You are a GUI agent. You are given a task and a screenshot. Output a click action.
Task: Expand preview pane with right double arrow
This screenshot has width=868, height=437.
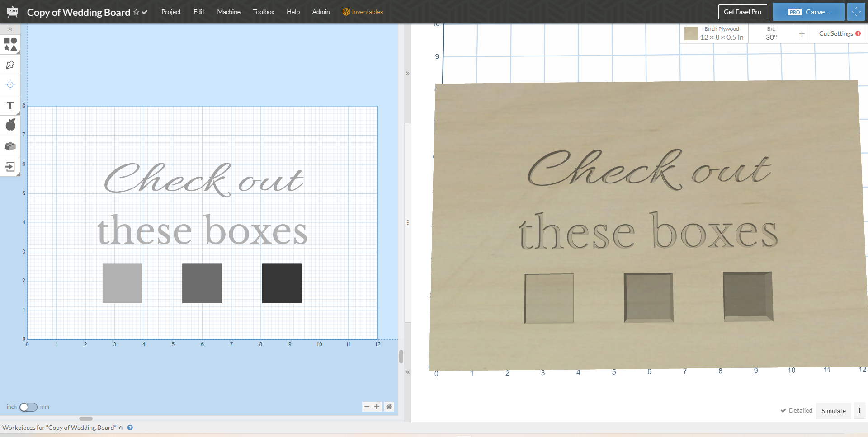point(408,73)
